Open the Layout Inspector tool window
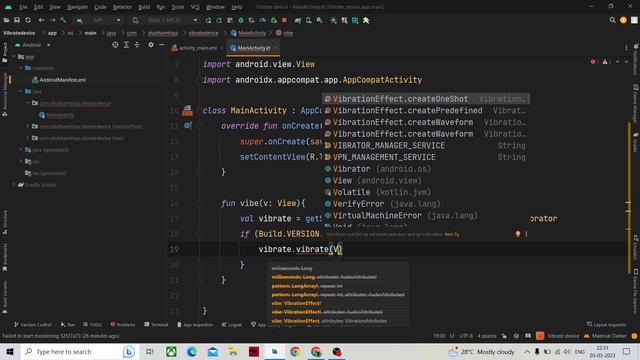Screen dimensions: 640x360 607,324
